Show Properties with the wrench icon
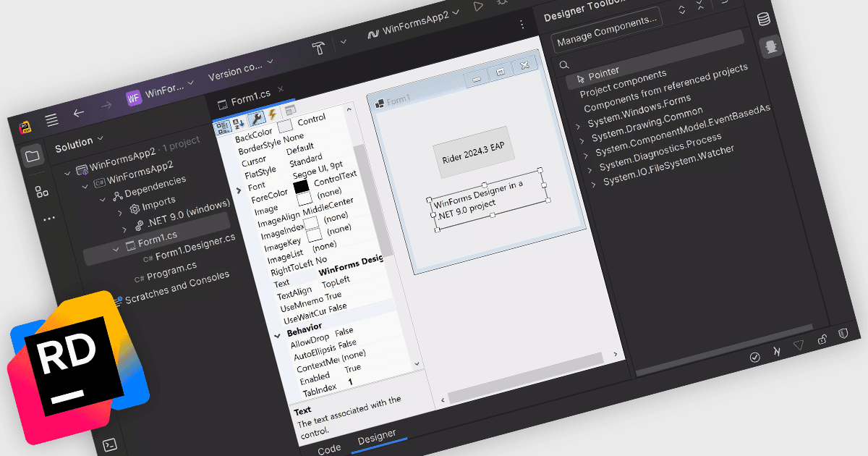Image resolution: width=868 pixels, height=456 pixels. click(x=255, y=119)
